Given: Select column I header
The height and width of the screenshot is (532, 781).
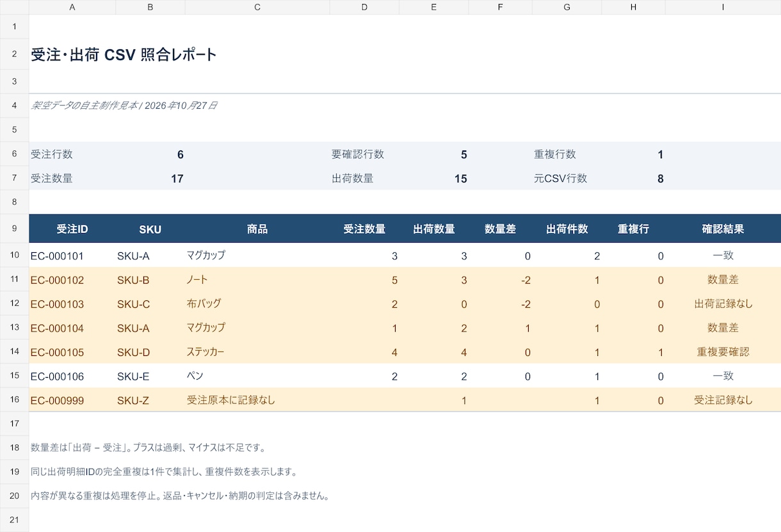Looking at the screenshot, I should pos(723,7).
